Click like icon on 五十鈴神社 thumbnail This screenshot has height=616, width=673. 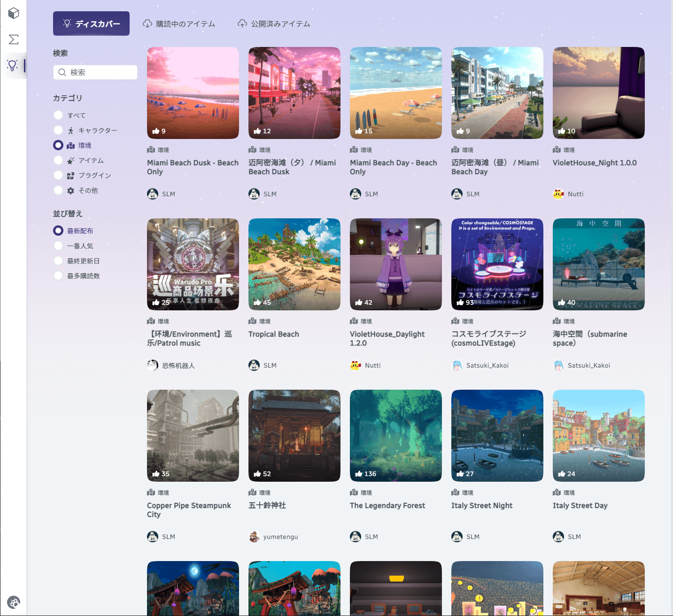[x=257, y=474]
